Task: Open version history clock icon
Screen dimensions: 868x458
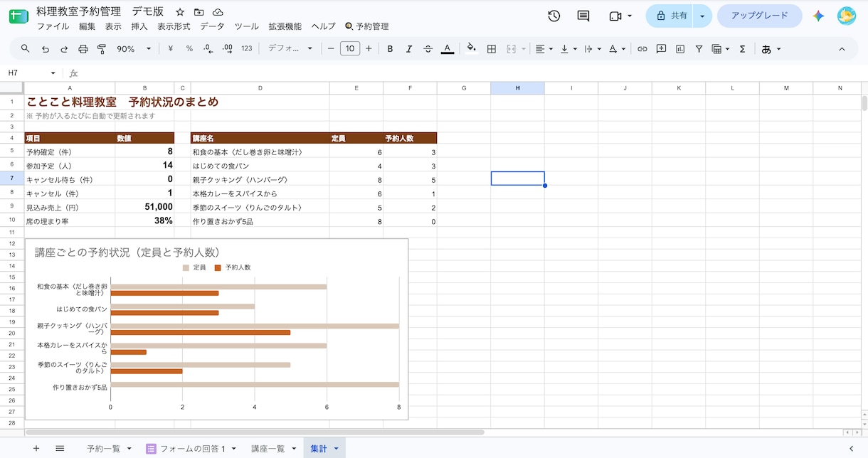Action: tap(554, 16)
